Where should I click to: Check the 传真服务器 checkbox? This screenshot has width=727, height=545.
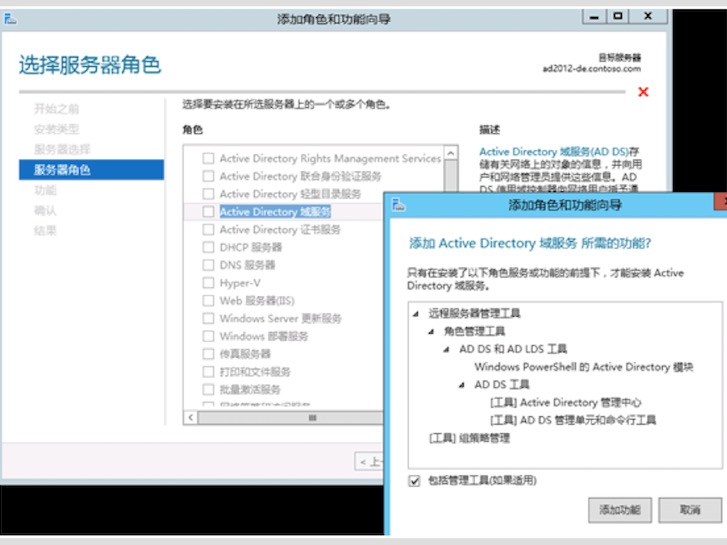pos(208,354)
